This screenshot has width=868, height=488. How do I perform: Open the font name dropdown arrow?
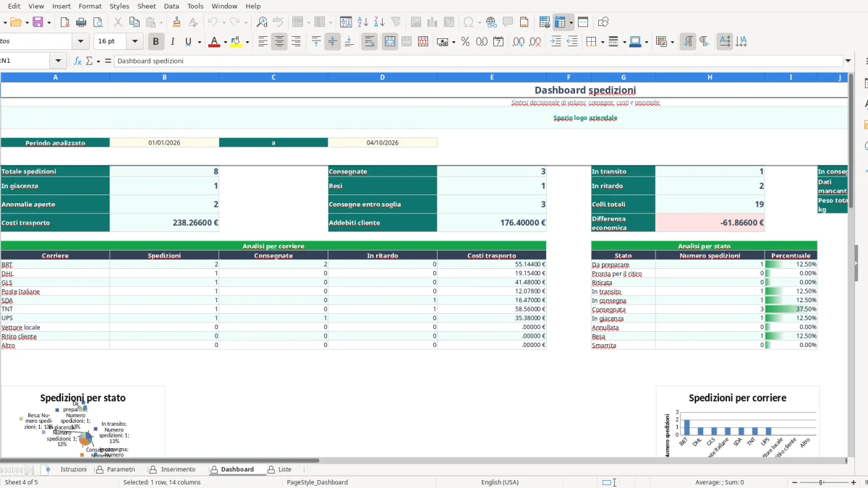(82, 42)
